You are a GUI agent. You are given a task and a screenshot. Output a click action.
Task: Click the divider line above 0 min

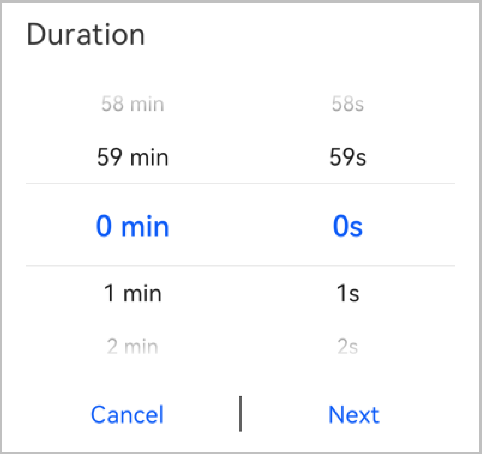click(240, 183)
